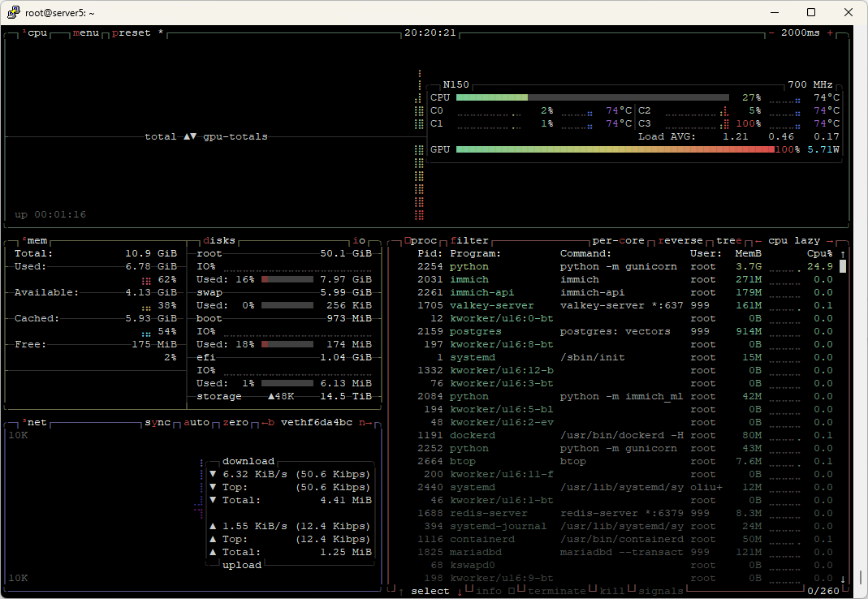Screen dimensions: 868x599
Task: Increase update interval with plus sign
Action: coord(830,33)
